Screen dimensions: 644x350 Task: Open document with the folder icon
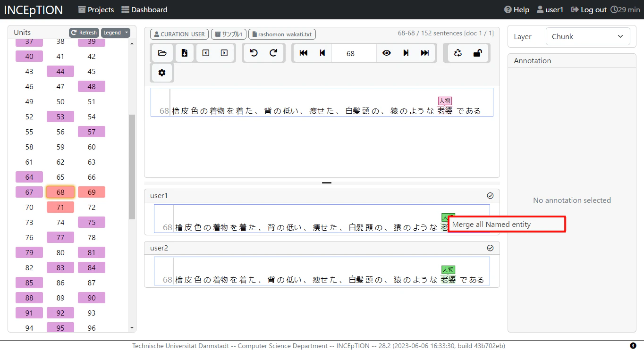click(x=162, y=53)
